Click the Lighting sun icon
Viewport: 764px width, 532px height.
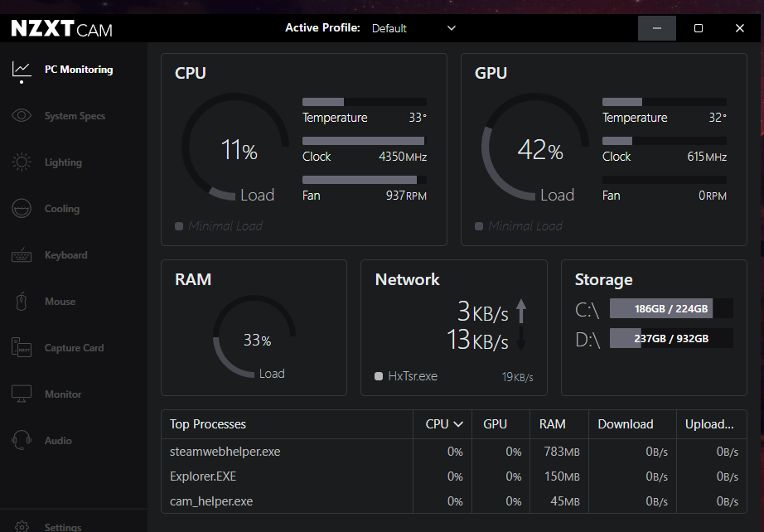(x=22, y=162)
